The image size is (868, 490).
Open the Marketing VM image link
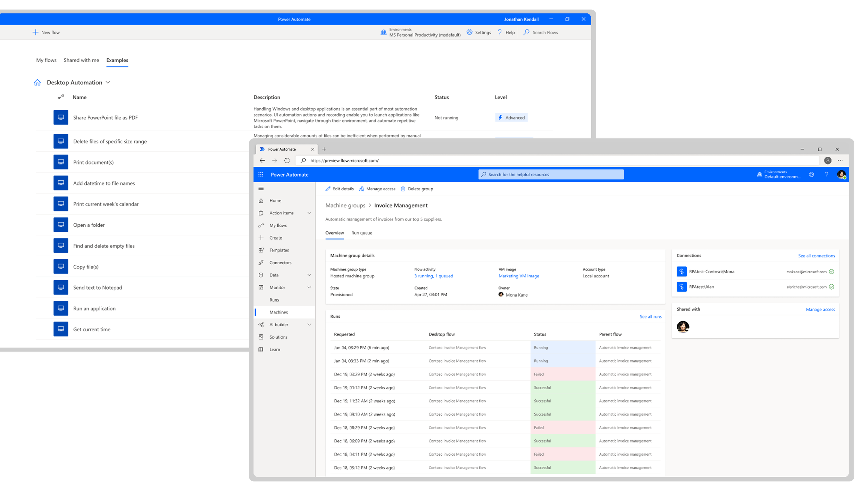[x=519, y=276]
